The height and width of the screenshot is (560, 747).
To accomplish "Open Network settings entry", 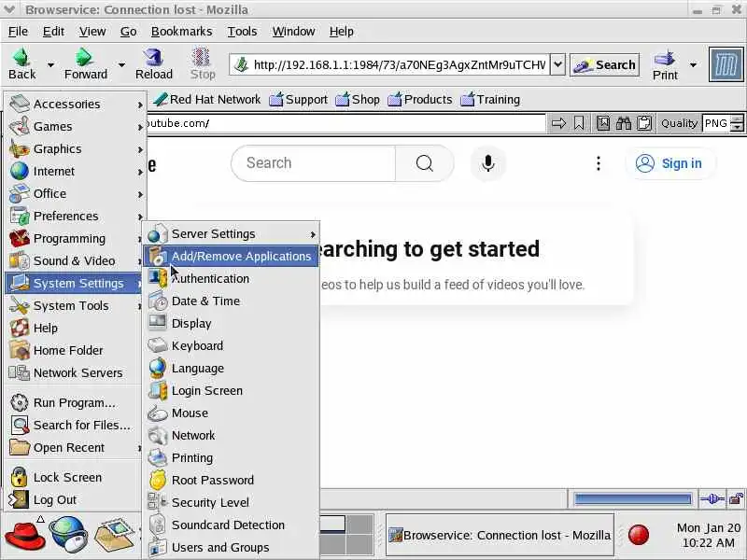I will point(231,435).
